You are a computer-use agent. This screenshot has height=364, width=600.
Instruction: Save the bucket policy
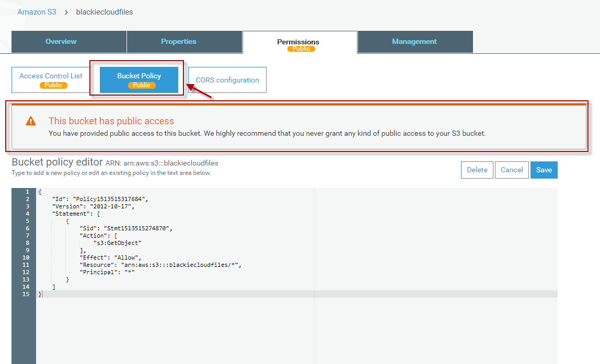point(544,170)
